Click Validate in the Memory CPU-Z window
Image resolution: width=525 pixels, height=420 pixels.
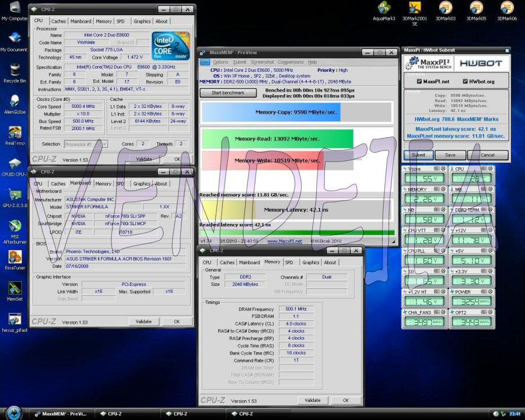click(313, 400)
